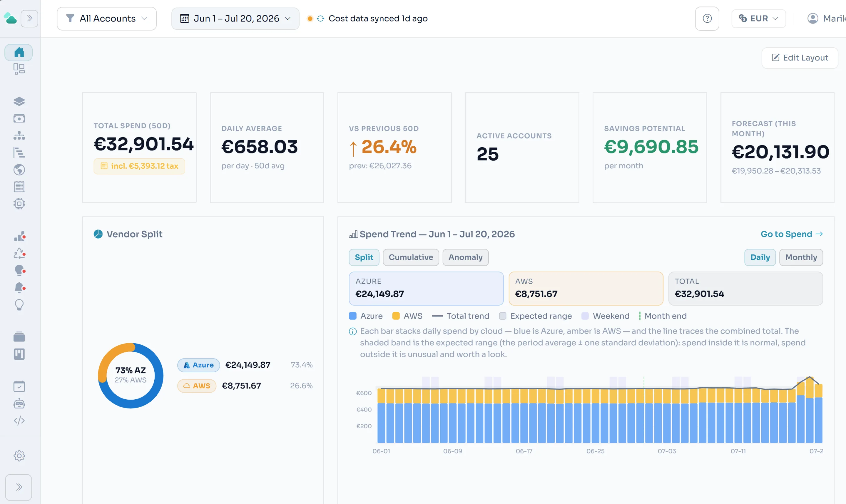This screenshot has height=504, width=846.
Task: Open the outlined lightbulb sidebar icon
Action: 19,305
